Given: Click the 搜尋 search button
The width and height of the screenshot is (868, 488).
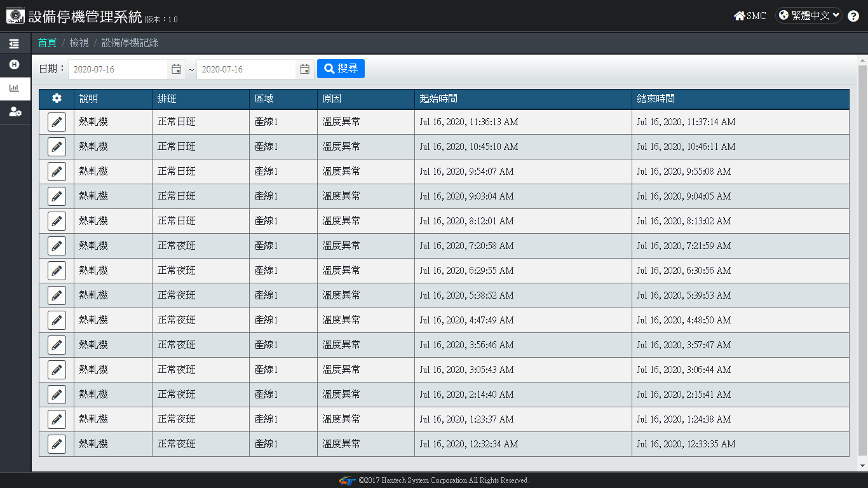Looking at the screenshot, I should coord(341,69).
